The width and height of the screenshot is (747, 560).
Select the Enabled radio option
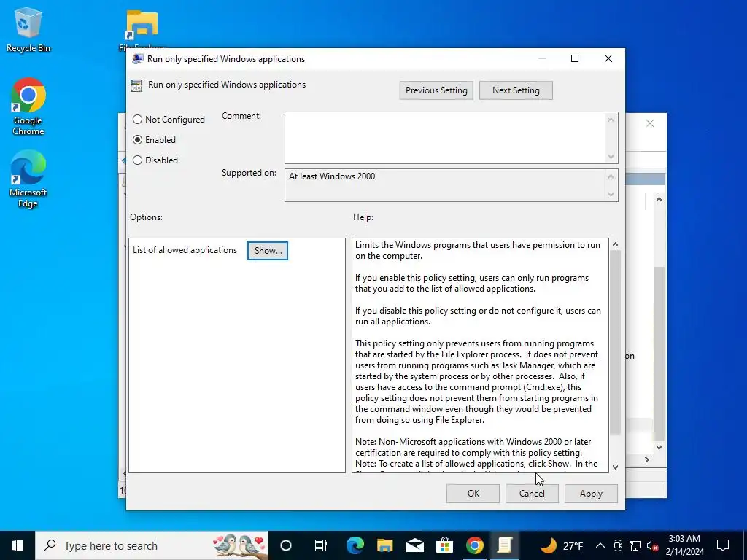[x=155, y=140]
